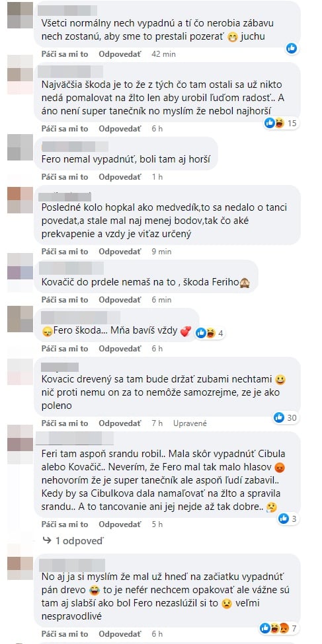Click like reaction with count 3
The image size is (322, 644).
tap(288, 519)
